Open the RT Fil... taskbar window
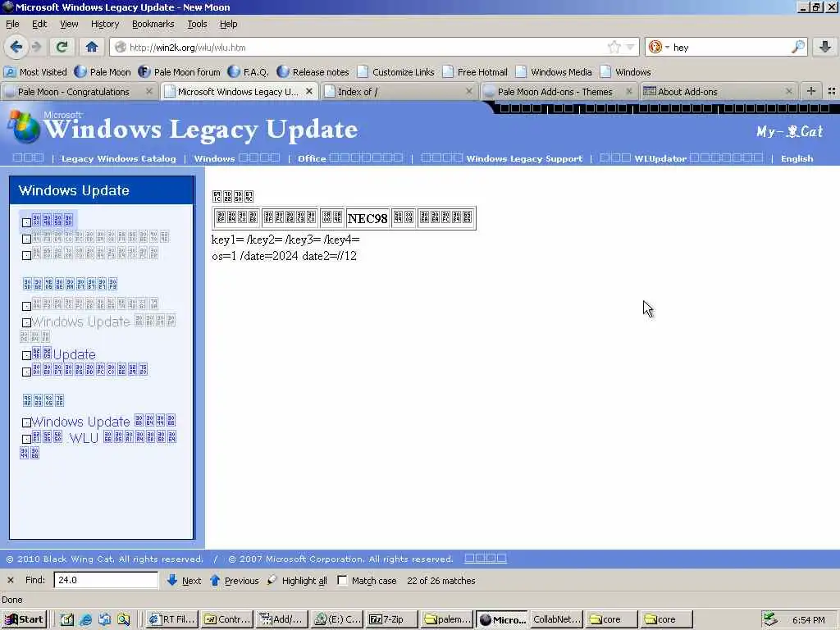This screenshot has width=840, height=630. tap(172, 619)
